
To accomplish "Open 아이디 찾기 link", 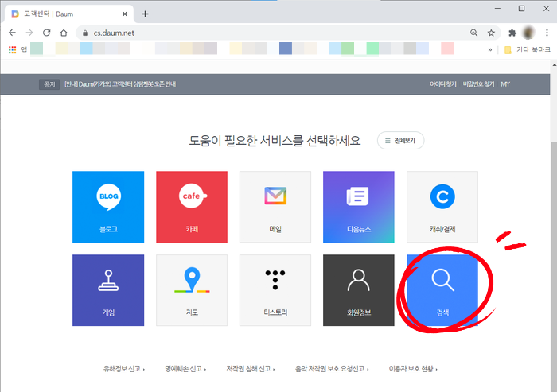I will point(443,84).
